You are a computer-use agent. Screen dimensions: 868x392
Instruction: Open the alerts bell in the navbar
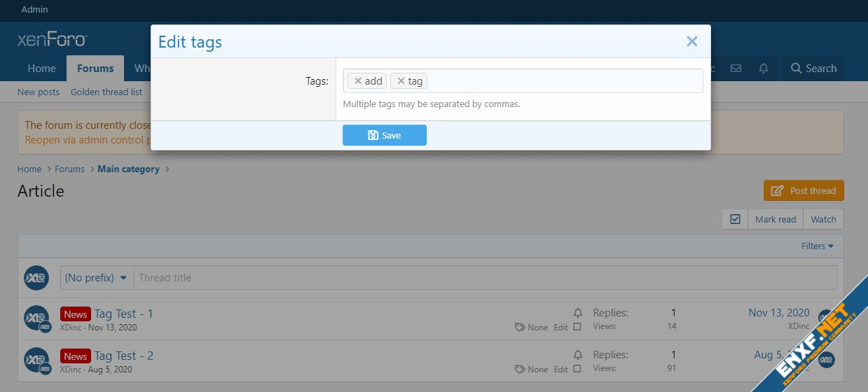[764, 68]
